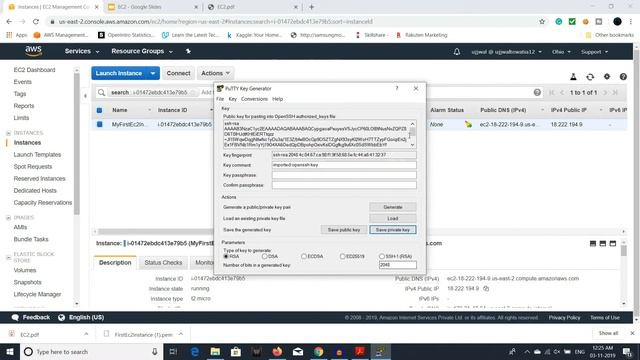This screenshot has height=360, width=640.
Task: Open the table settings gear icon
Action: (607, 77)
